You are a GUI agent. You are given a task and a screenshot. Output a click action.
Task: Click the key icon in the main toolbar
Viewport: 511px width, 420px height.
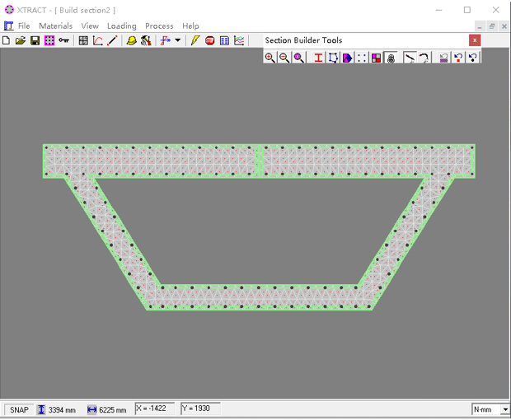(x=63, y=40)
